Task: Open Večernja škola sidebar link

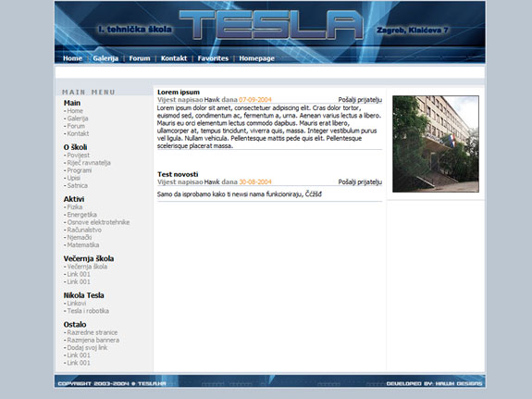Action: (x=87, y=267)
